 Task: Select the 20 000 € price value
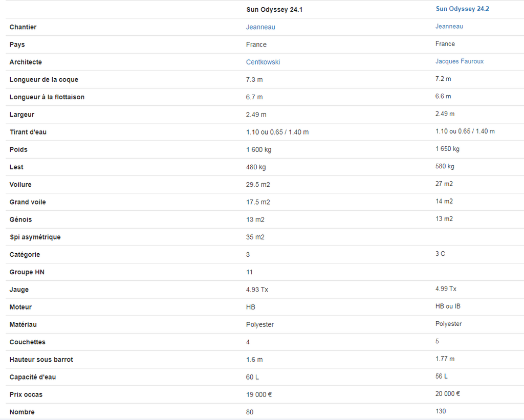coord(448,393)
